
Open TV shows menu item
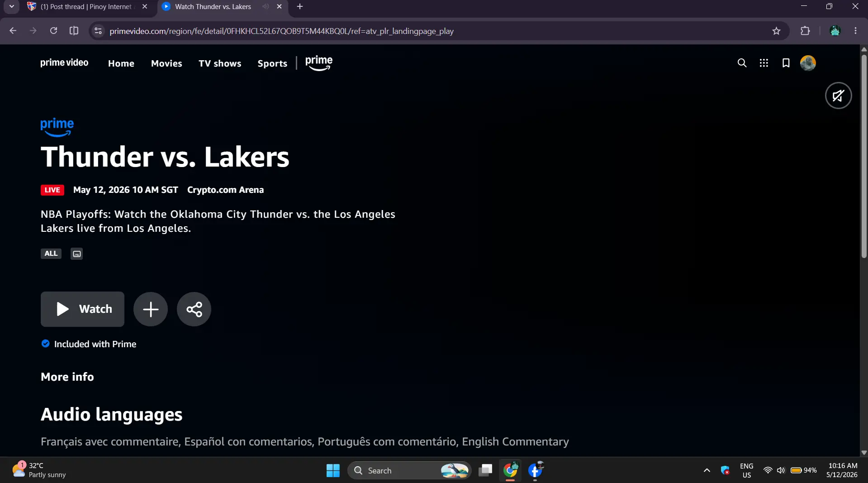point(220,63)
